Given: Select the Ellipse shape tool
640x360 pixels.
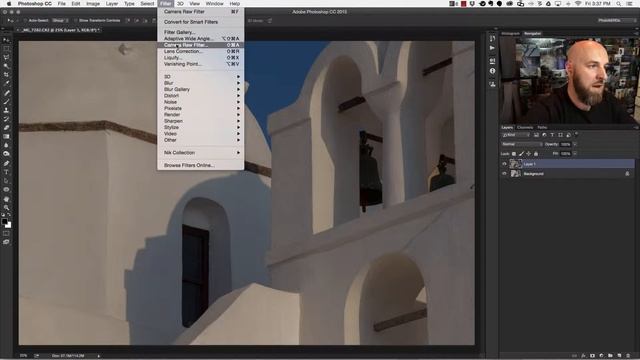Looking at the screenshot, I should [6, 189].
